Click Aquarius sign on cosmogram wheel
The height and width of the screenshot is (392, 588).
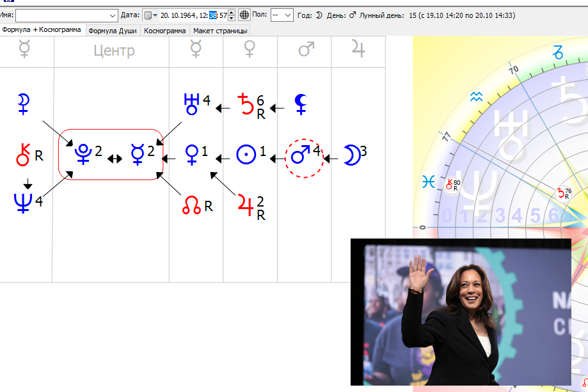(476, 97)
